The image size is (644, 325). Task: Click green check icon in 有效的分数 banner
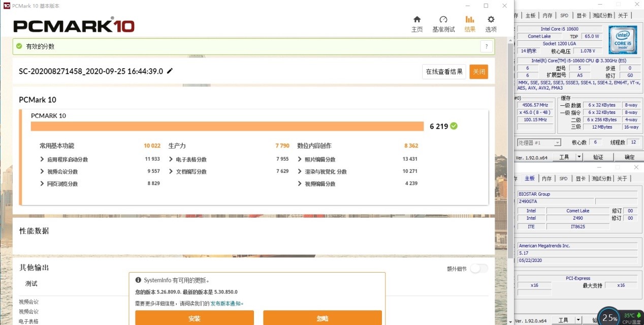coord(19,46)
